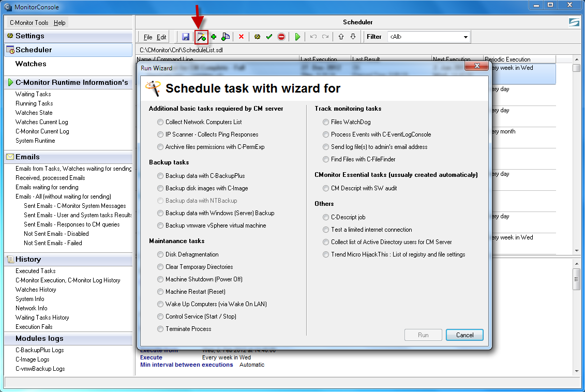This screenshot has width=585, height=392.
Task: Click the yellow gear settings icon in toolbar
Action: click(x=257, y=37)
